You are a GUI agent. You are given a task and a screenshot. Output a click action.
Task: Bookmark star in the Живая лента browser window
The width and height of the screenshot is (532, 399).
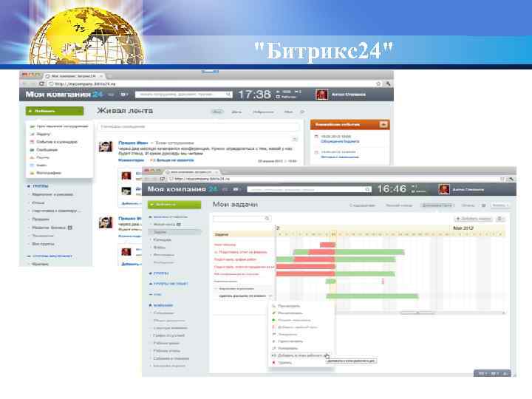[x=378, y=83]
